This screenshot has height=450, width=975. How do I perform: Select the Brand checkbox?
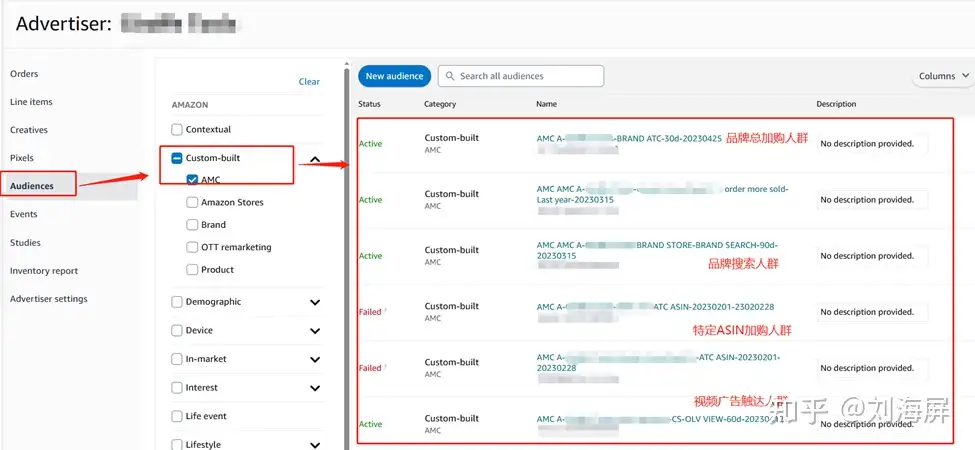coord(192,225)
